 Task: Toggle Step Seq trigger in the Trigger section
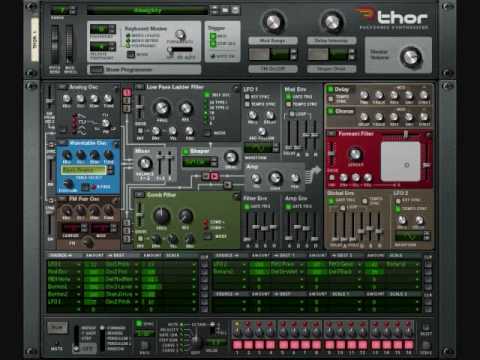click(x=213, y=43)
